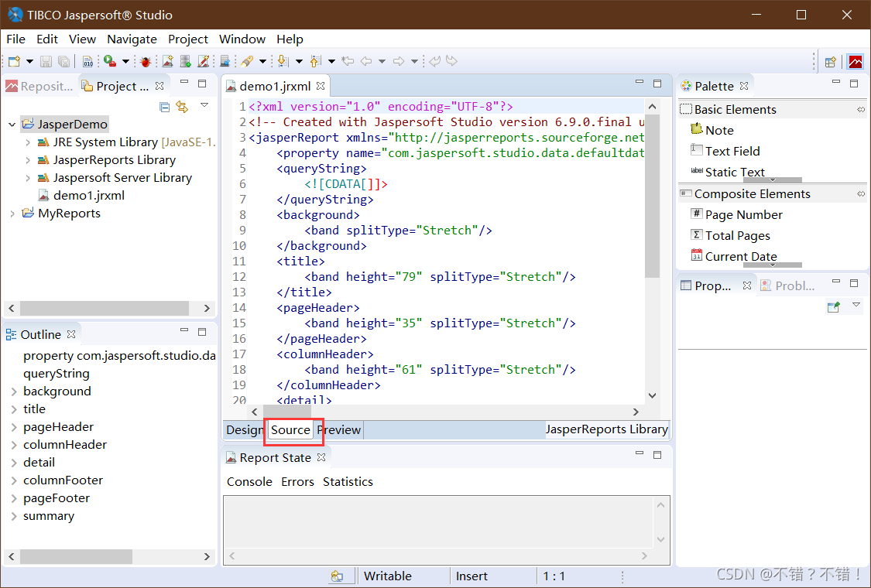Select the Current Date palette element

coord(734,256)
